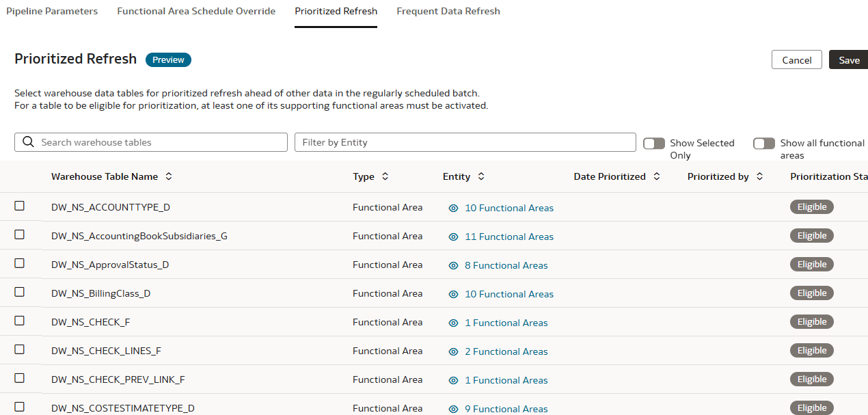Image resolution: width=868 pixels, height=415 pixels.
Task: Sort by Entity column arrows
Action: point(481,176)
